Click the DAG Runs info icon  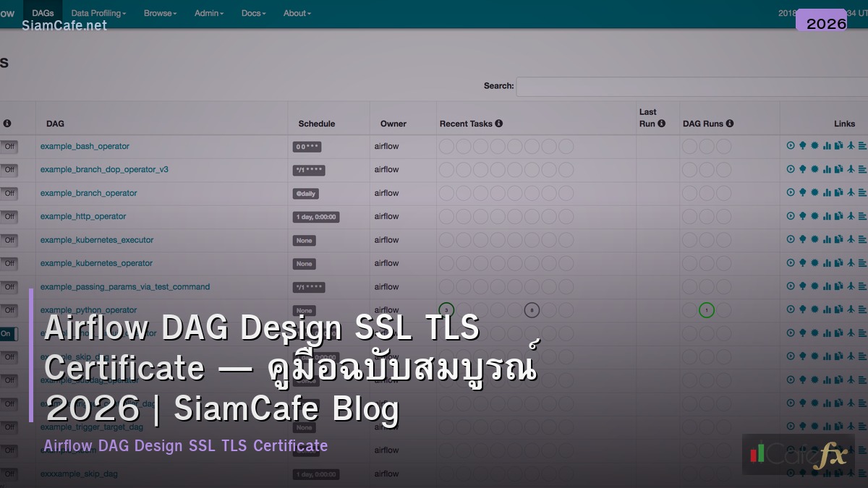(x=729, y=123)
